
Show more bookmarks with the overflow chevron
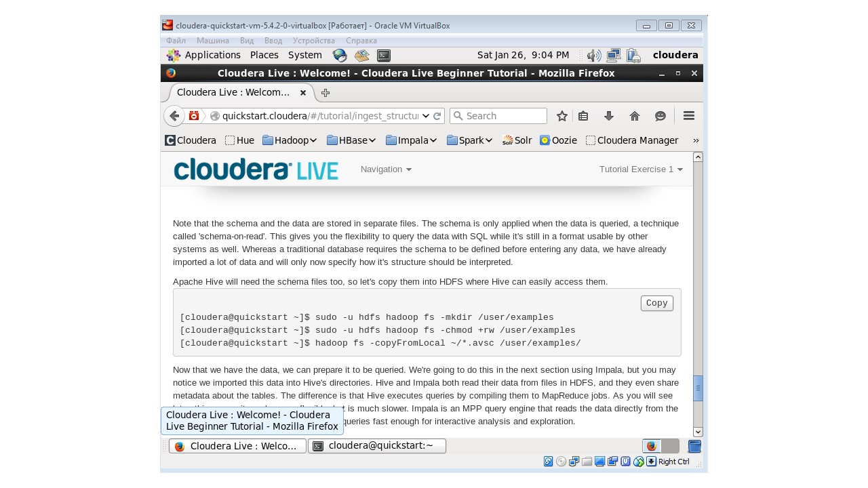[695, 140]
